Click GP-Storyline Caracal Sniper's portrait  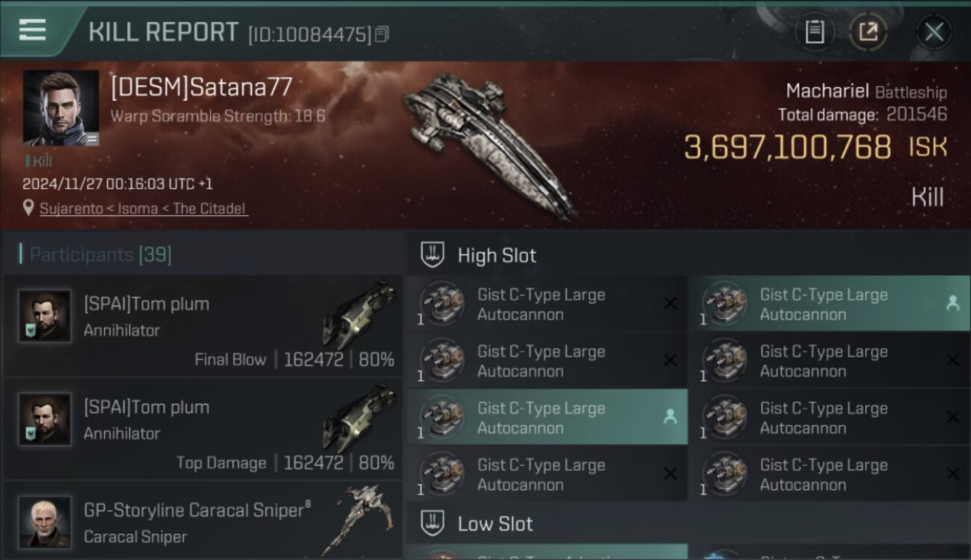pyautogui.click(x=45, y=521)
